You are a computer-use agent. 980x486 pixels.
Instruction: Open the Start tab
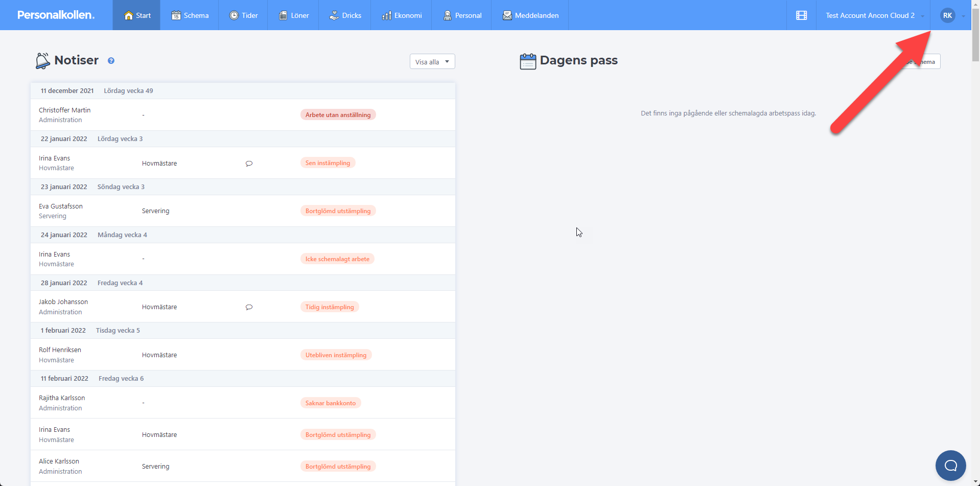pos(137,15)
